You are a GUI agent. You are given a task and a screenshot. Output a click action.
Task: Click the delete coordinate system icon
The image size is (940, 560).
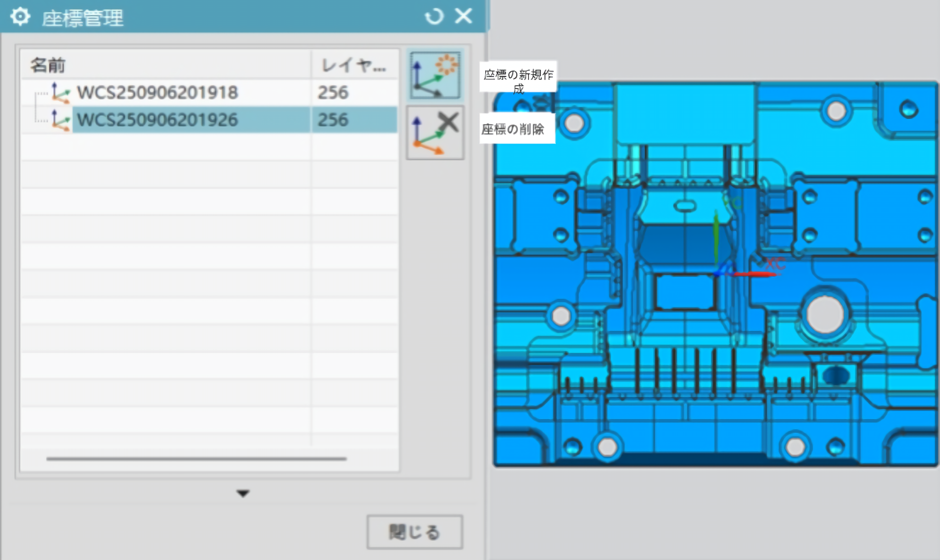[435, 133]
